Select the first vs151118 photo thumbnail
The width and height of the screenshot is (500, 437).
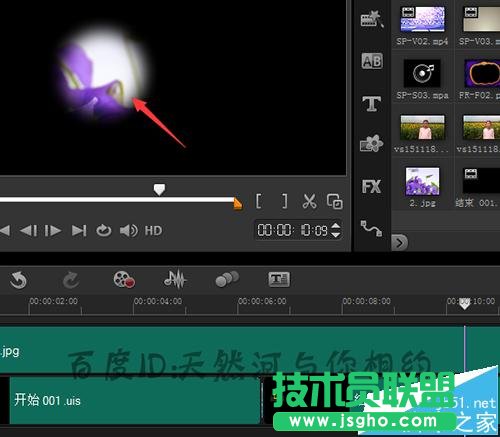coord(422,128)
